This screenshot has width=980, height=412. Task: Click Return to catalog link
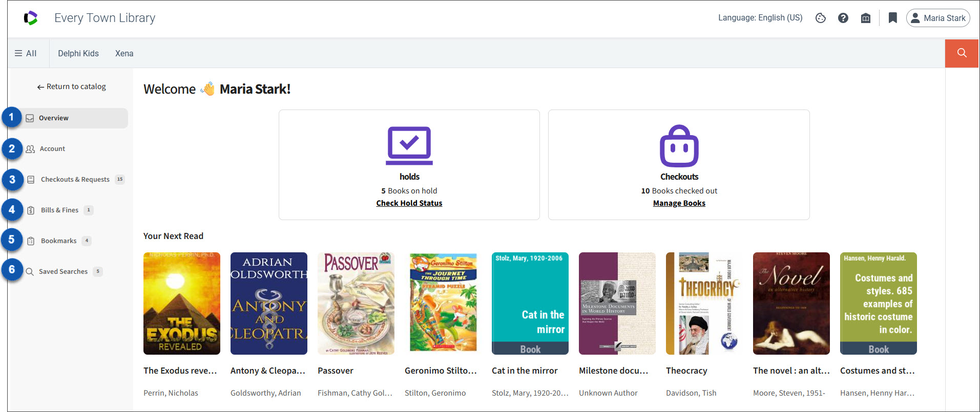pos(72,86)
